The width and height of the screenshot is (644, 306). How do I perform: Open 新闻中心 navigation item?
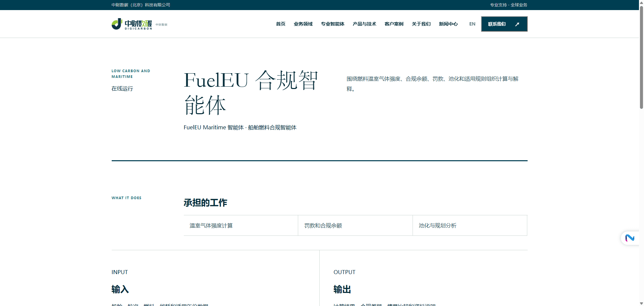pos(448,24)
